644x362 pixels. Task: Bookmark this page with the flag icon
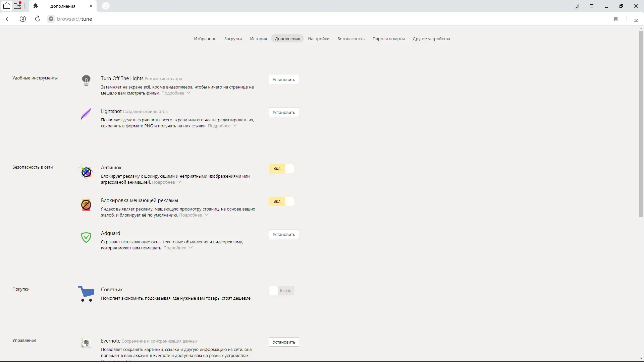(x=616, y=19)
